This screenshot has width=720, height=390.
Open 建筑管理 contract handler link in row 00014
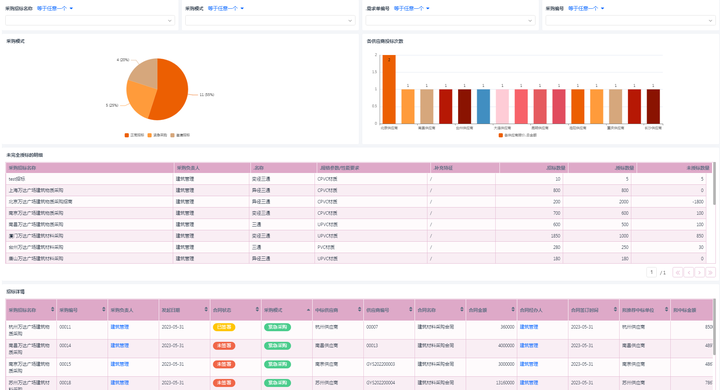pyautogui.click(x=529, y=345)
